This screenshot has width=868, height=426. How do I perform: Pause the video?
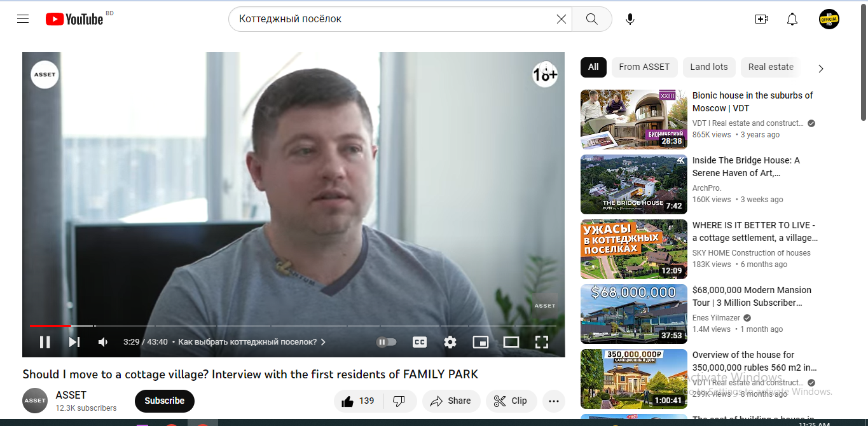[x=45, y=342]
